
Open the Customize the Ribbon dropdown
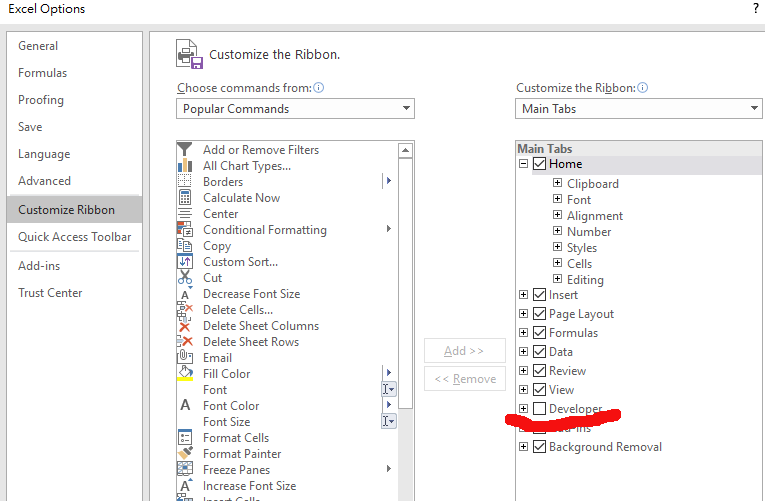click(x=638, y=109)
